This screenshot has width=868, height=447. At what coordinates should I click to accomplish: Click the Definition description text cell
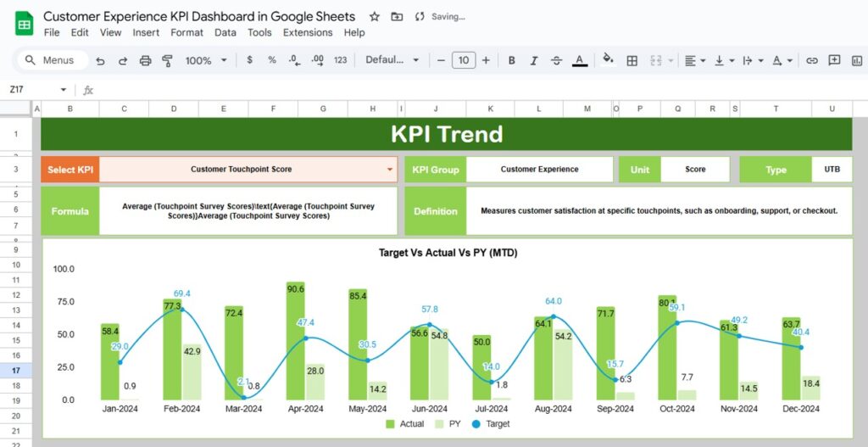point(659,211)
